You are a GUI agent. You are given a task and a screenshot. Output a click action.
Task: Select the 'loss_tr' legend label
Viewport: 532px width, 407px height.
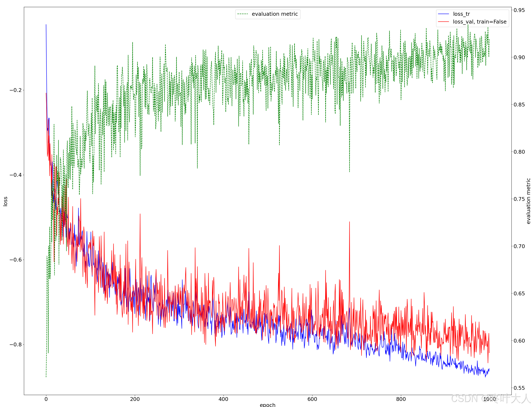461,14
